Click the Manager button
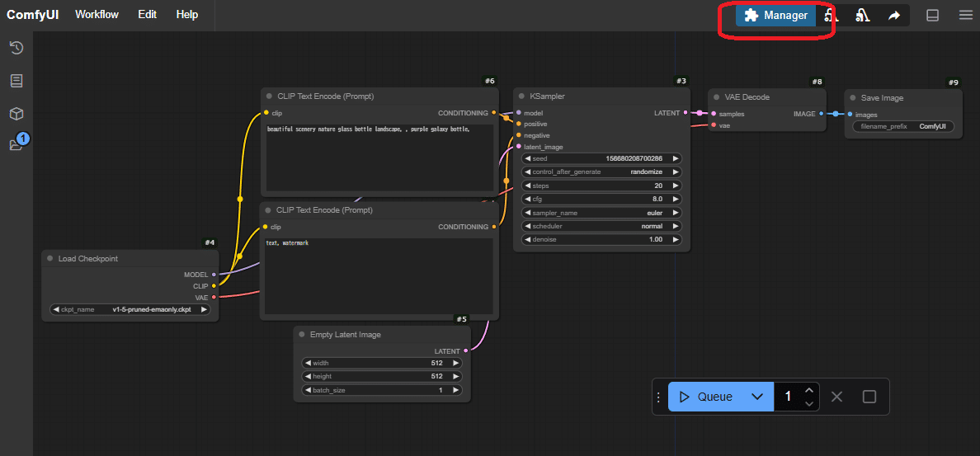 [x=776, y=15]
